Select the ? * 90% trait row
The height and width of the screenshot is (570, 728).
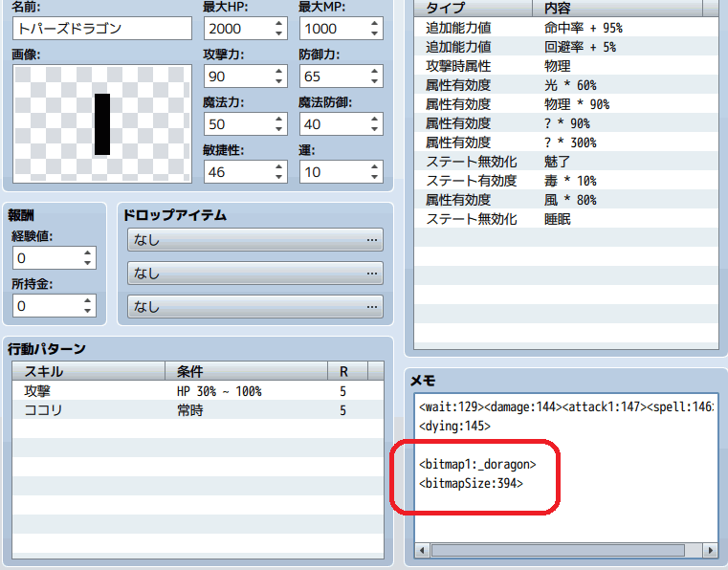[x=566, y=123]
